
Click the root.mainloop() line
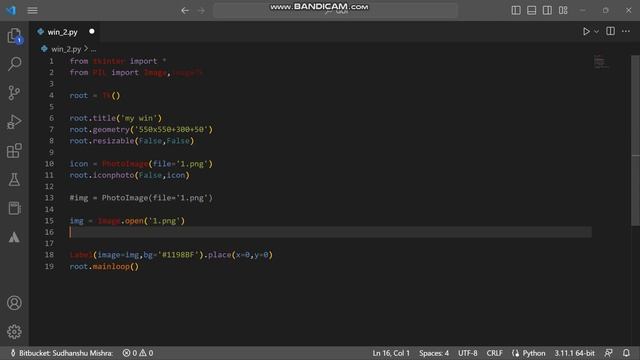104,267
